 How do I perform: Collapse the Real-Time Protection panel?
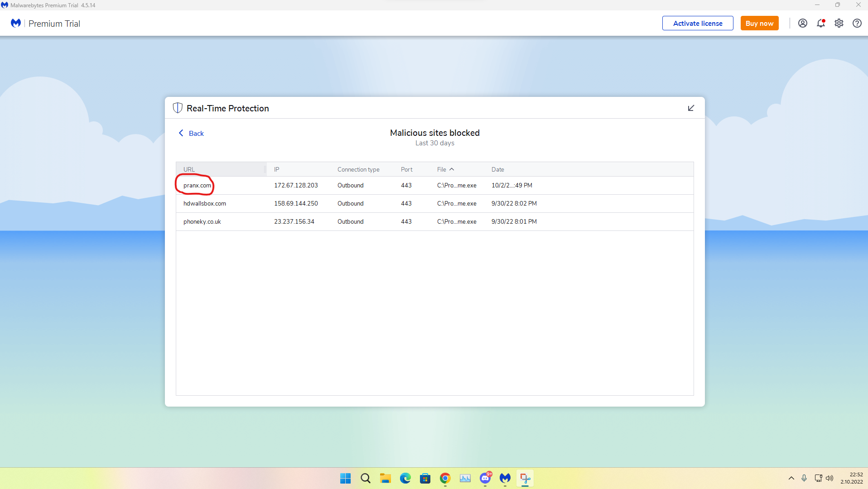(691, 108)
